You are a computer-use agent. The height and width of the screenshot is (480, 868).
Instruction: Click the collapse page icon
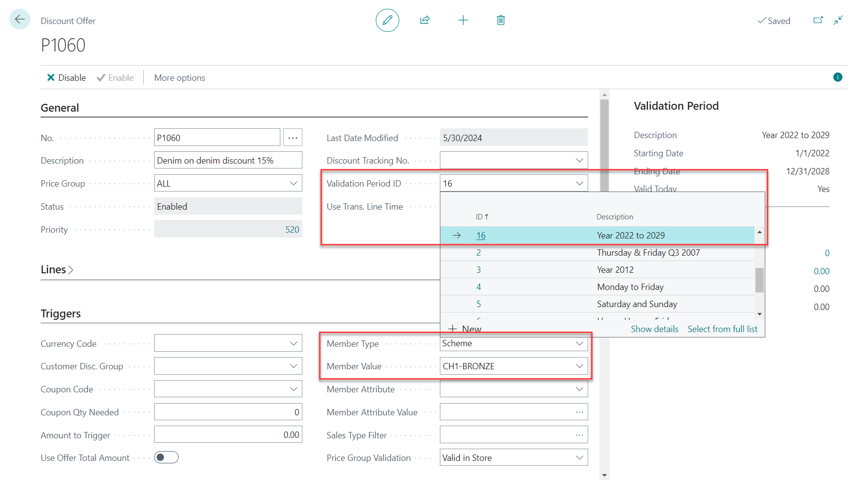pos(838,20)
